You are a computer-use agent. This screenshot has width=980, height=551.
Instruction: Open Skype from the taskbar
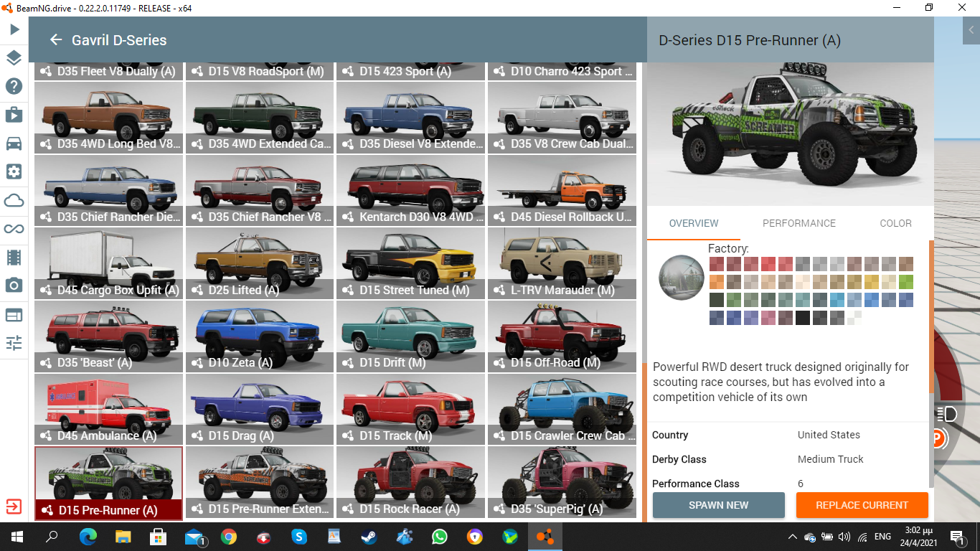click(299, 536)
